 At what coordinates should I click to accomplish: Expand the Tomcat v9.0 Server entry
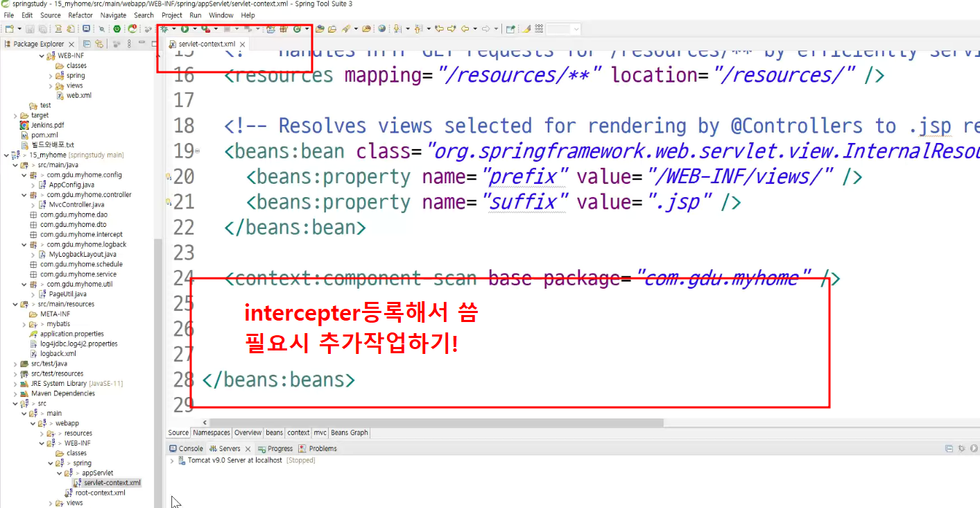point(173,460)
